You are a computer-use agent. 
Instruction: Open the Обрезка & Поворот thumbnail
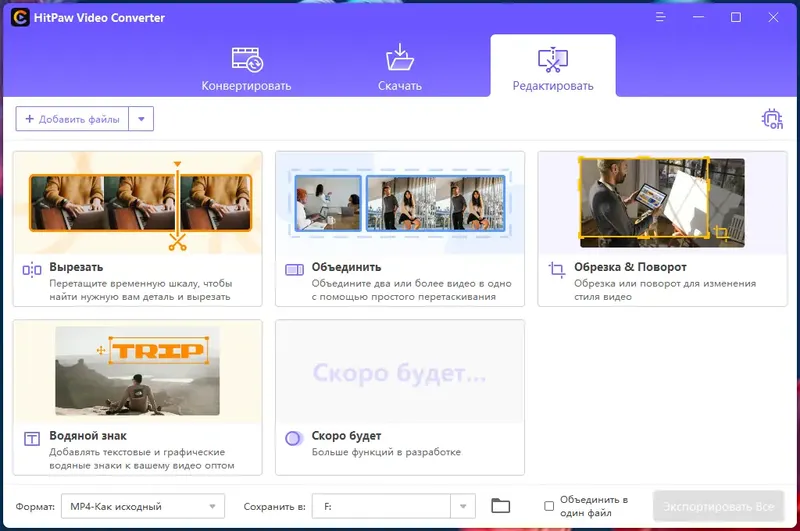point(662,203)
